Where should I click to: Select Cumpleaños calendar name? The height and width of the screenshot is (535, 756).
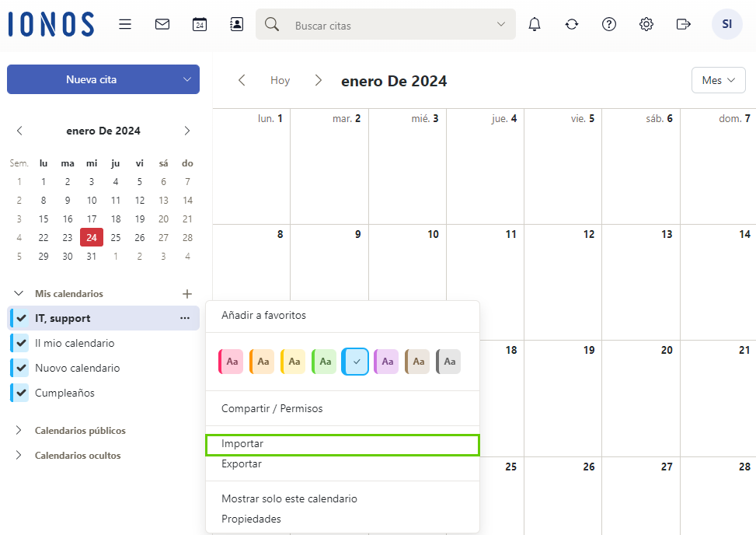pos(64,393)
